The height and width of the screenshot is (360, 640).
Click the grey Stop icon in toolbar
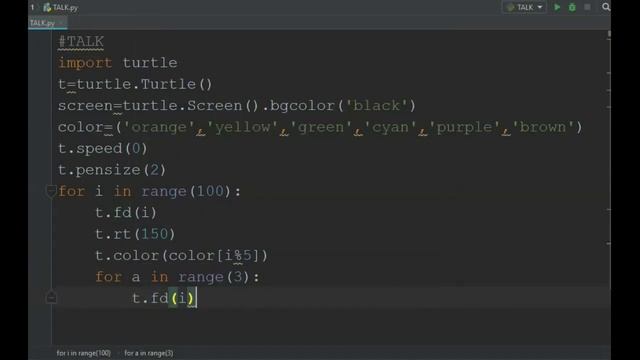[587, 7]
